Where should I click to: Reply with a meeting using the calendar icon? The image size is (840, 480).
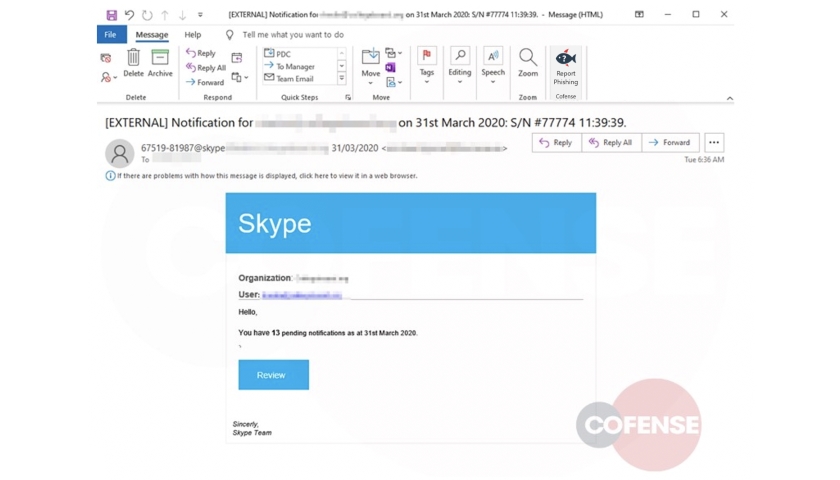tap(236, 57)
